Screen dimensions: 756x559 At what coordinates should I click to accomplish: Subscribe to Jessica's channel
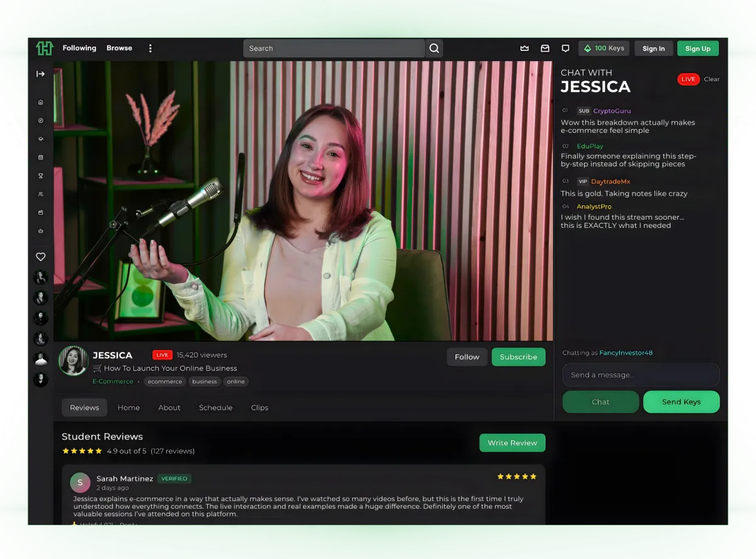[518, 357]
